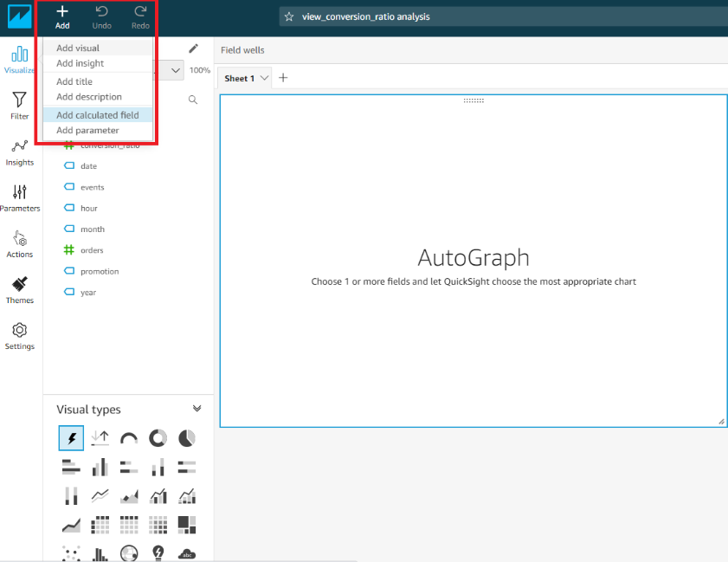Click the visual's dotted drag handle
Viewport: 728px width, 562px height.
(x=474, y=100)
